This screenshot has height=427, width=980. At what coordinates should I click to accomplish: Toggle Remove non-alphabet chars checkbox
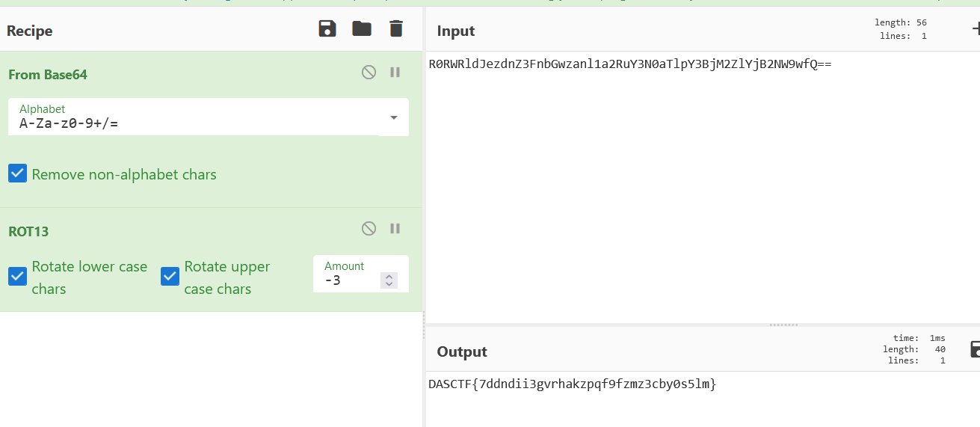pyautogui.click(x=17, y=173)
